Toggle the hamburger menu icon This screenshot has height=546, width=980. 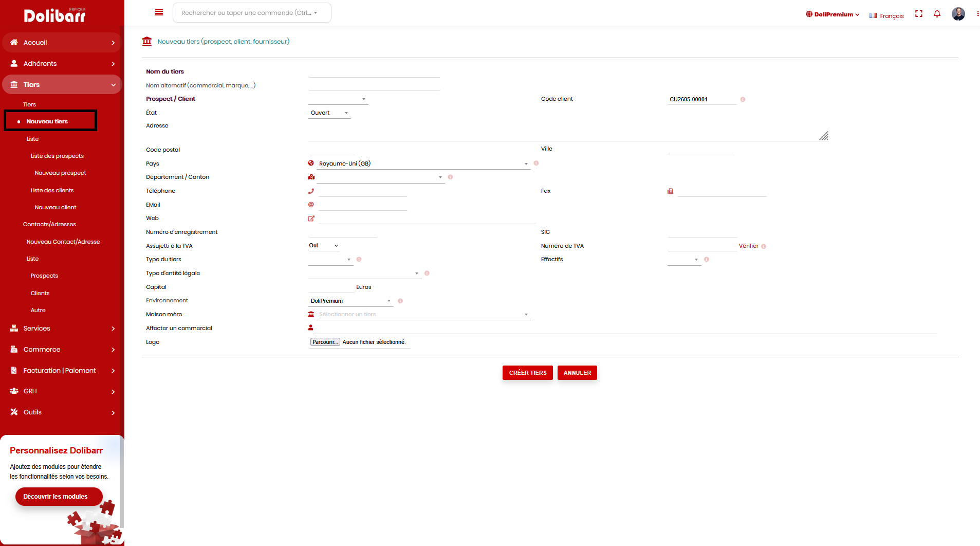(159, 12)
